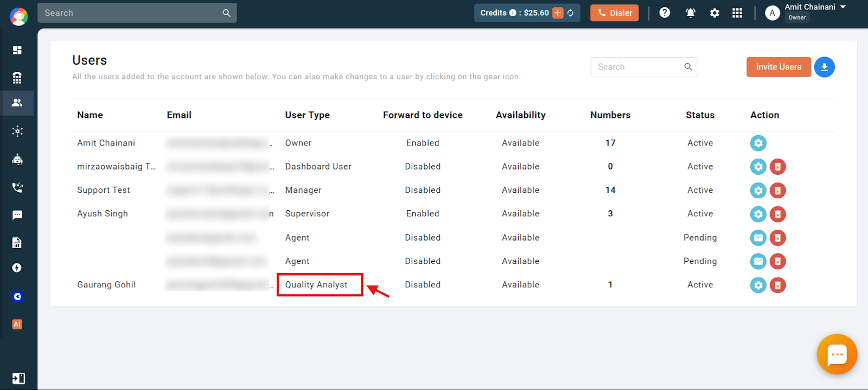Resend the invite email to the first pending Agent
Viewport: 868px width, 390px height.
758,237
